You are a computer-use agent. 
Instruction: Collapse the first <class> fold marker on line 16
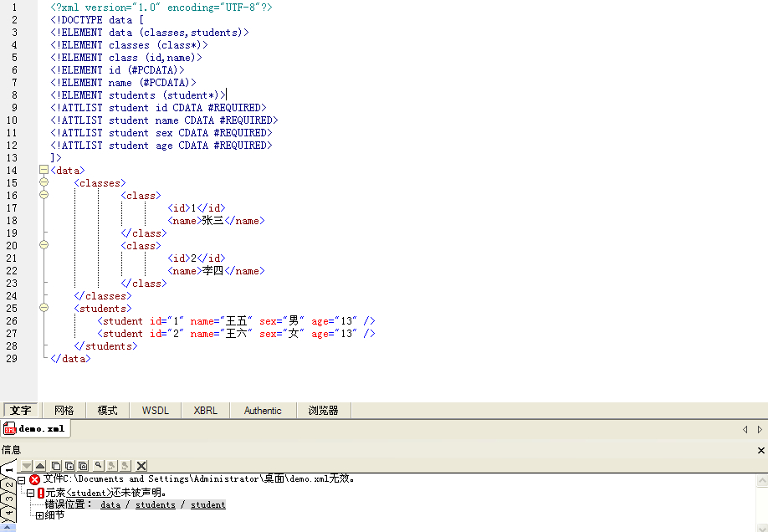click(44, 194)
